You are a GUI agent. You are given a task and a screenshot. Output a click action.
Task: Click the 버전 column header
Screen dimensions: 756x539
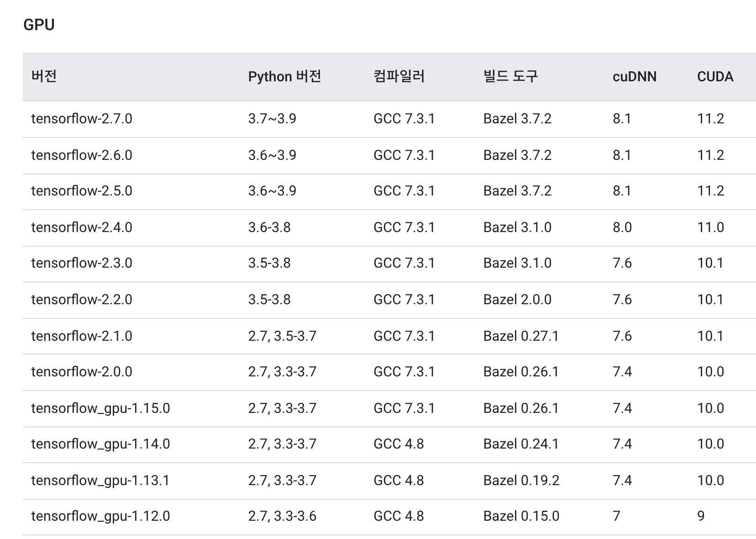pos(44,76)
